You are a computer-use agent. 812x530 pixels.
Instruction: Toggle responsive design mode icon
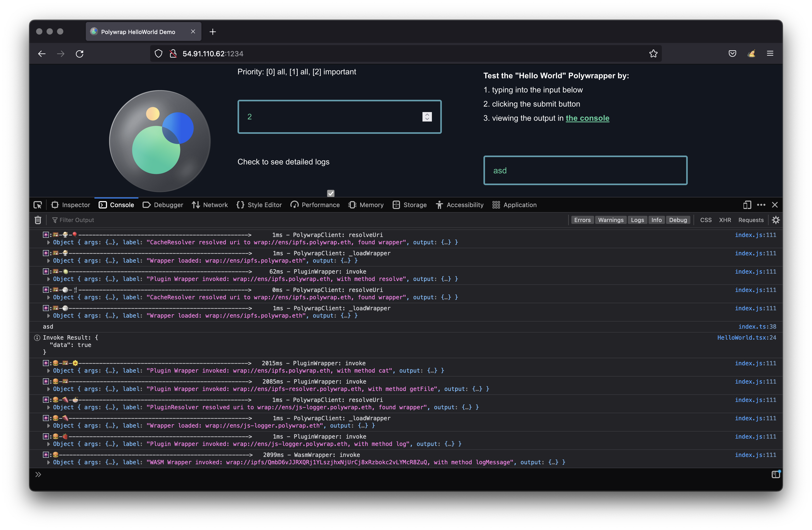pos(747,205)
